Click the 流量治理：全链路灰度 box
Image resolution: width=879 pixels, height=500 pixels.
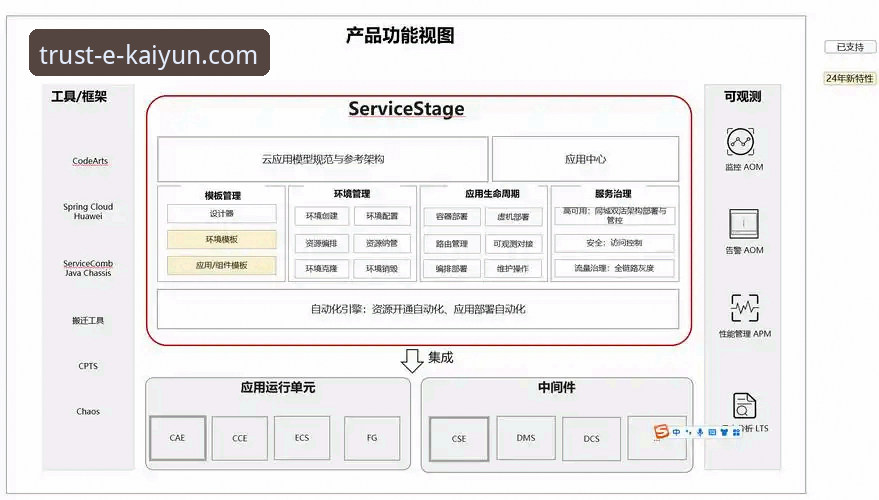(x=614, y=268)
